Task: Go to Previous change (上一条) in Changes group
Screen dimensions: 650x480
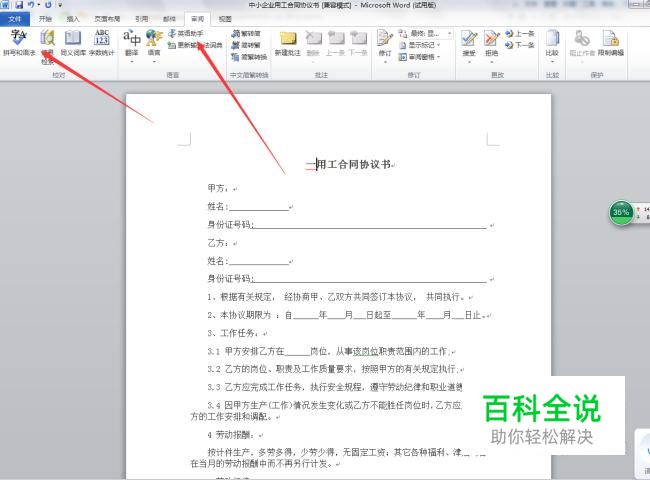Action: click(x=520, y=34)
